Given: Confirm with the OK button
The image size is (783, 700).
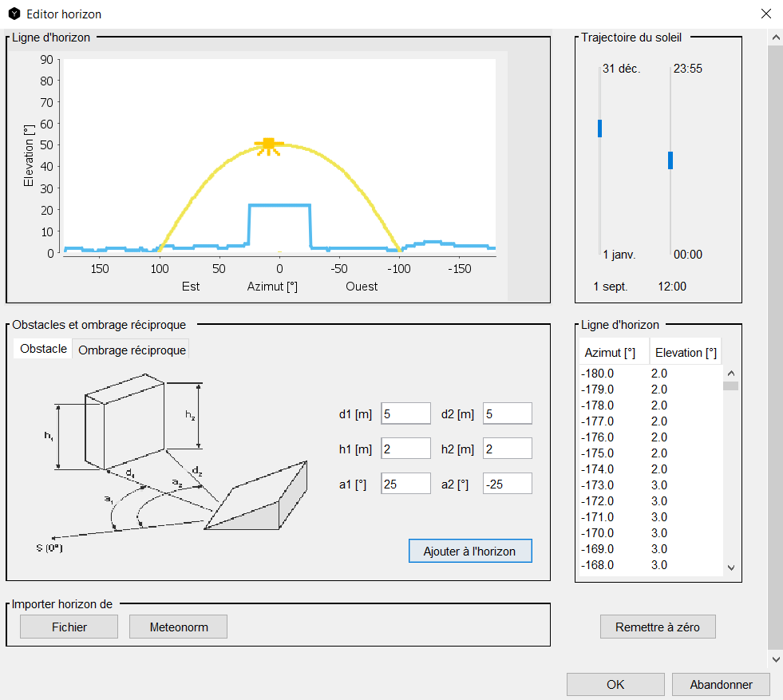Looking at the screenshot, I should [615, 684].
